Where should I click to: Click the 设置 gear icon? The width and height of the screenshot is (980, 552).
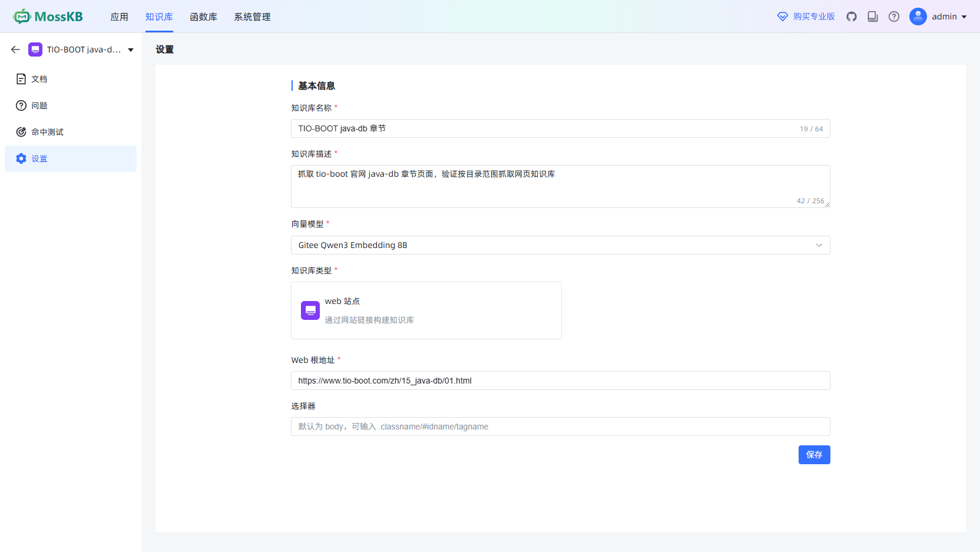click(21, 158)
